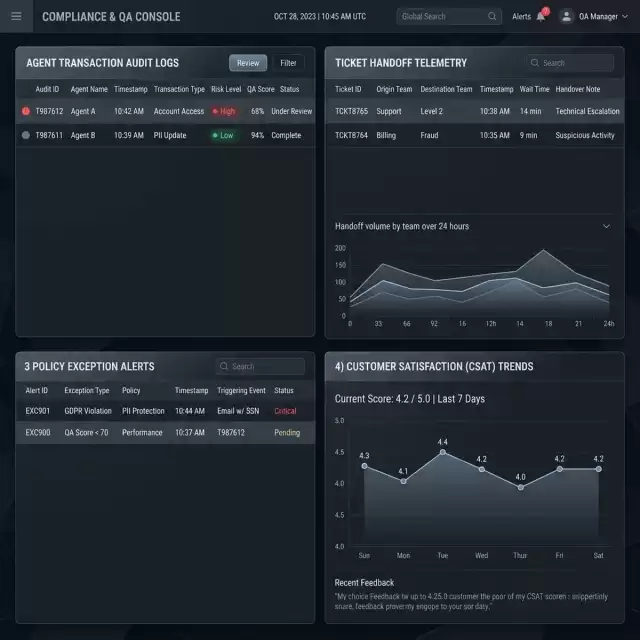Sort by Destination Team column header
The height and width of the screenshot is (640, 640).
(446, 89)
